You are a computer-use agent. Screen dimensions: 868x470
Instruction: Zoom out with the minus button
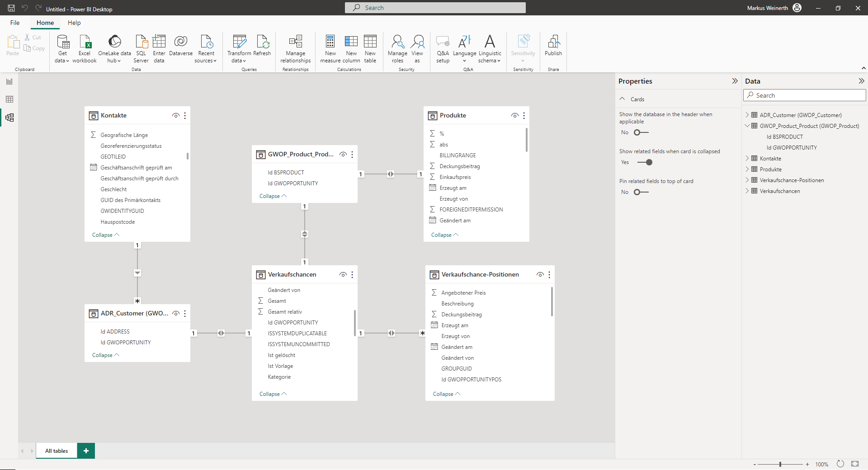[x=755, y=464]
